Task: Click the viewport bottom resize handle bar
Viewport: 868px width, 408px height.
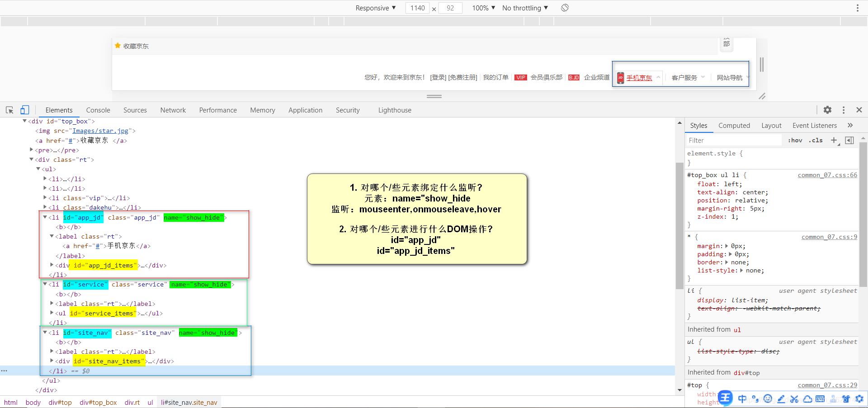Action: [434, 96]
